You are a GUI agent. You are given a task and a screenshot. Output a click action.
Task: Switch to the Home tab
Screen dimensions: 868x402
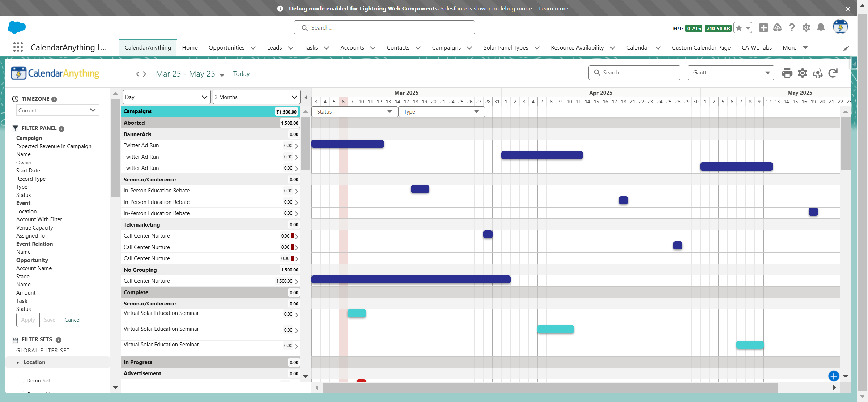pyautogui.click(x=190, y=48)
